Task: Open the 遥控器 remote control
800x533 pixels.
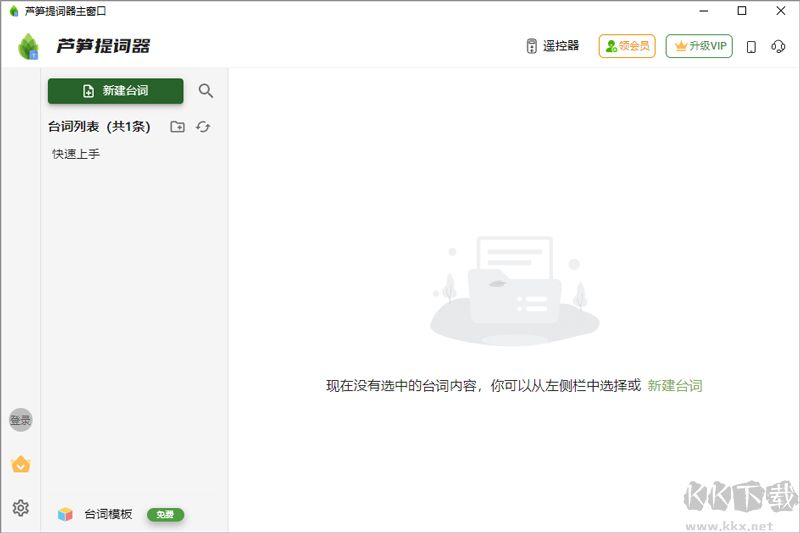Action: click(x=553, y=46)
